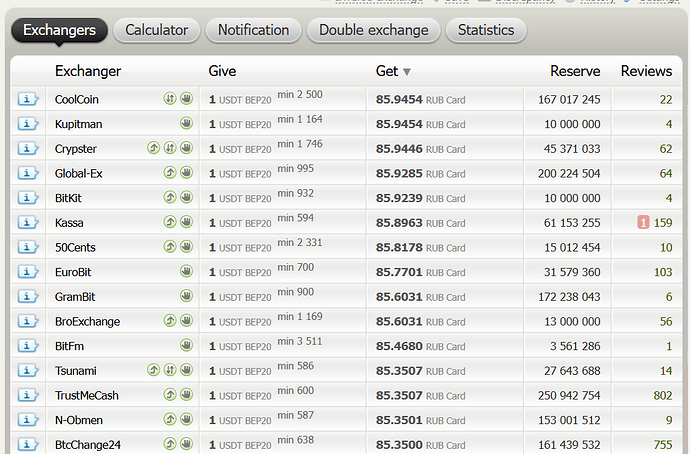The width and height of the screenshot is (690, 454).
Task: Open the CoolCoin exchanger link
Action: pyautogui.click(x=77, y=99)
